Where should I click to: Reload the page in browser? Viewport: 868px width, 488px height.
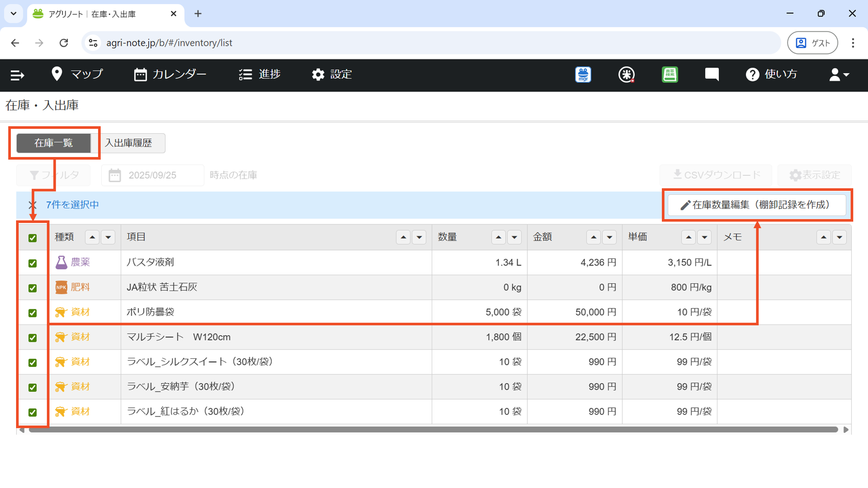point(64,43)
